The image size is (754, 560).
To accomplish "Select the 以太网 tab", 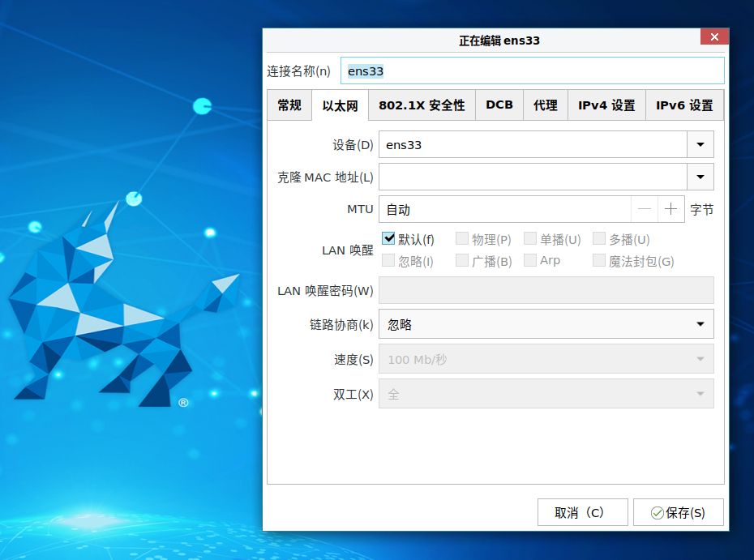I will 340,106.
